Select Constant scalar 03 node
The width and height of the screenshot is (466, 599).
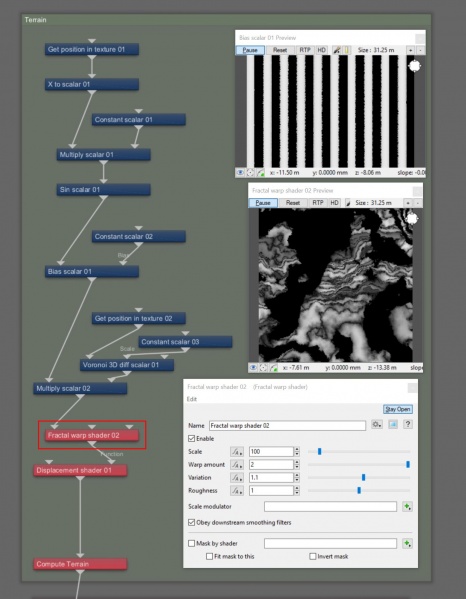pyautogui.click(x=185, y=342)
